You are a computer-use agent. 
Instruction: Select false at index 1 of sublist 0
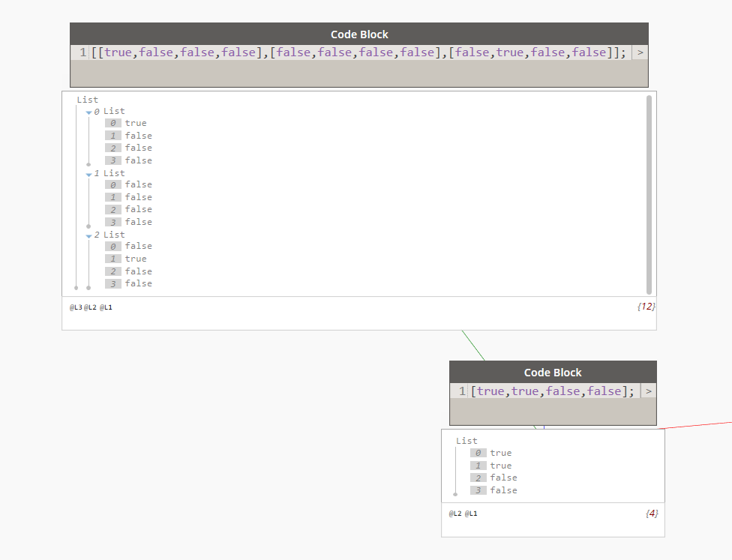pyautogui.click(x=138, y=136)
